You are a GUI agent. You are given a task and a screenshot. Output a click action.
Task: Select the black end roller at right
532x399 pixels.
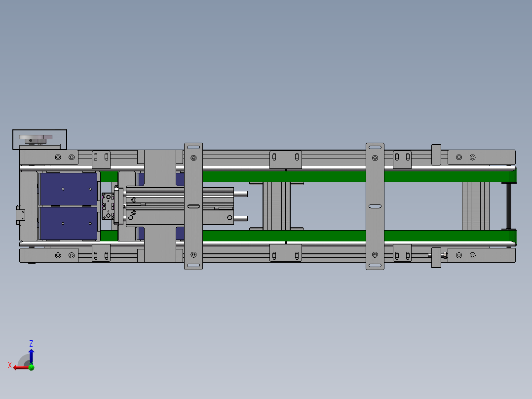tap(509, 206)
